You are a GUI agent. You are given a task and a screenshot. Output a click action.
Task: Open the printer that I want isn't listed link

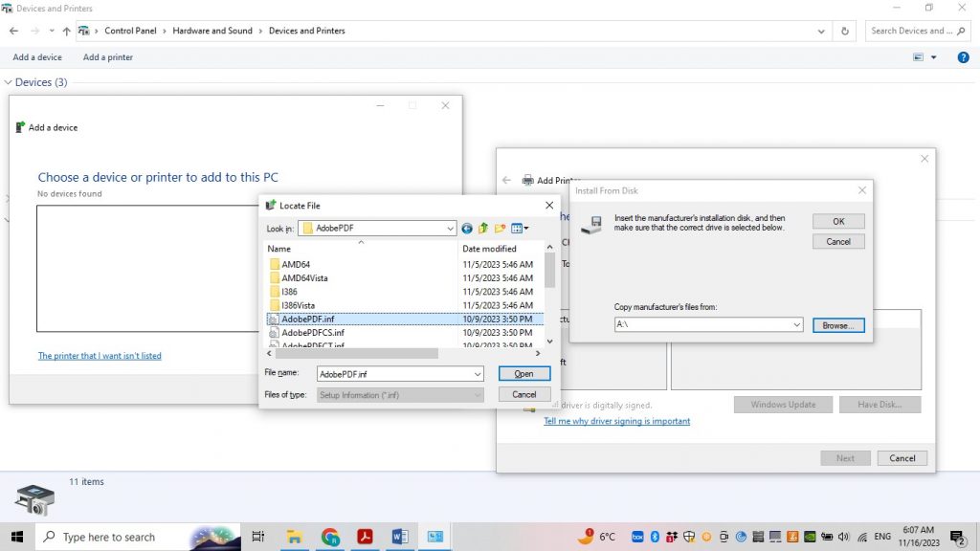click(100, 355)
